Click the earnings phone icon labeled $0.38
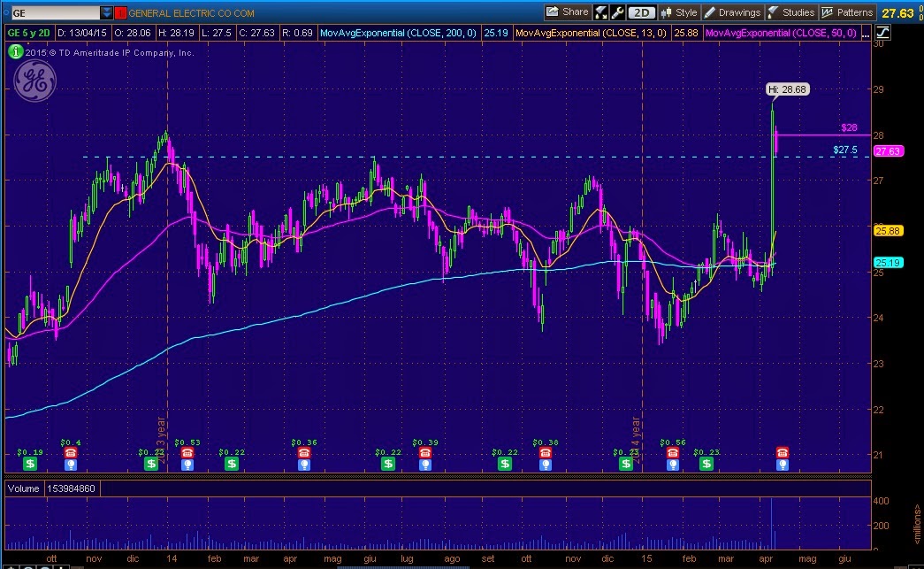The width and height of the screenshot is (924, 569). coord(546,452)
